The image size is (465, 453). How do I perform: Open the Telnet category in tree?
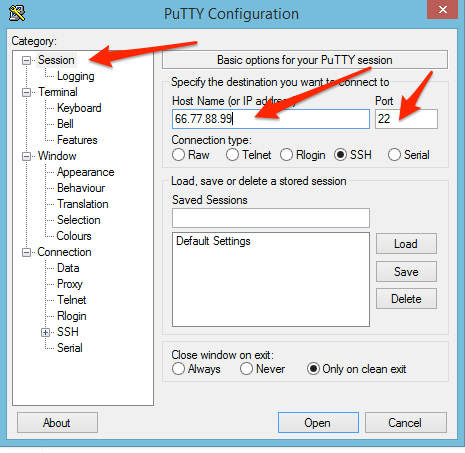[72, 300]
